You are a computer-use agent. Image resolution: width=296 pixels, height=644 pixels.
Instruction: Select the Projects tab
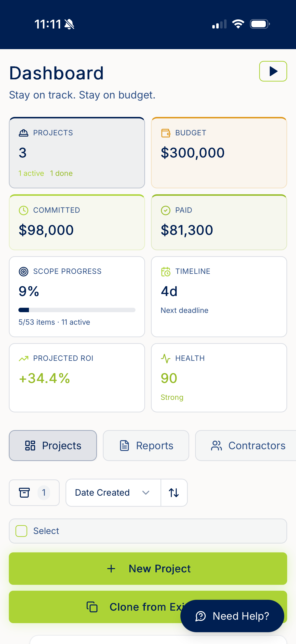point(53,446)
